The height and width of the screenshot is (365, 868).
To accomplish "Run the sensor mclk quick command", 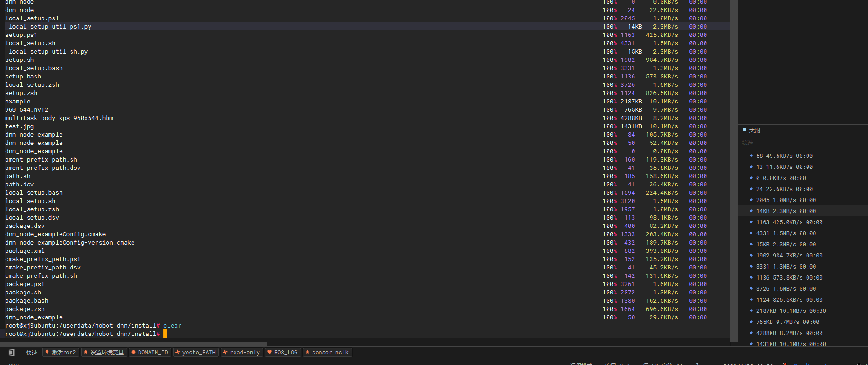I will click(327, 353).
